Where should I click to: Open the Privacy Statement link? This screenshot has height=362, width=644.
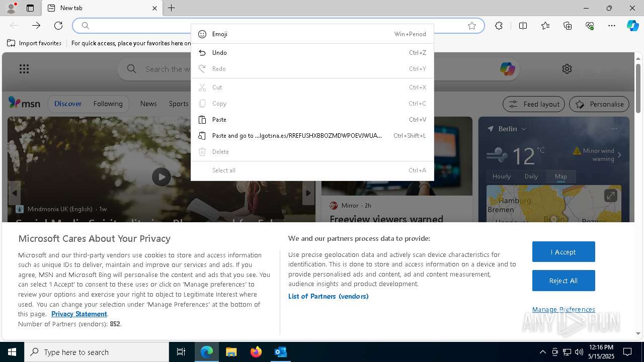click(79, 314)
